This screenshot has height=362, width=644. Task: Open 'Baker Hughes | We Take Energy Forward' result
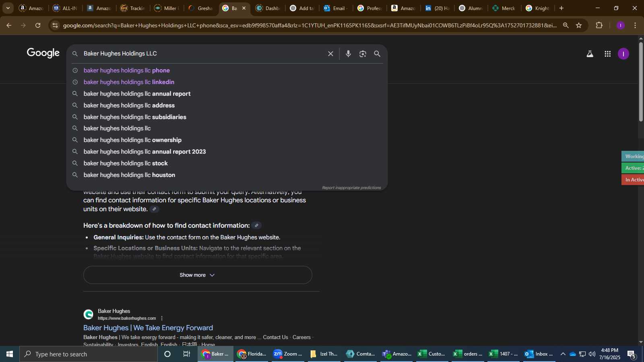(148, 328)
